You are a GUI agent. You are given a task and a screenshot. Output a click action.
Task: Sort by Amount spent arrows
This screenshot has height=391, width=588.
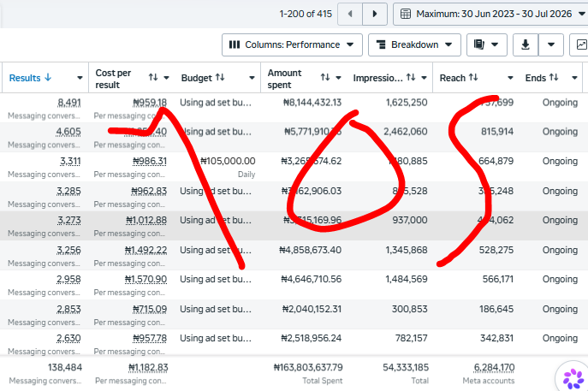coord(325,77)
